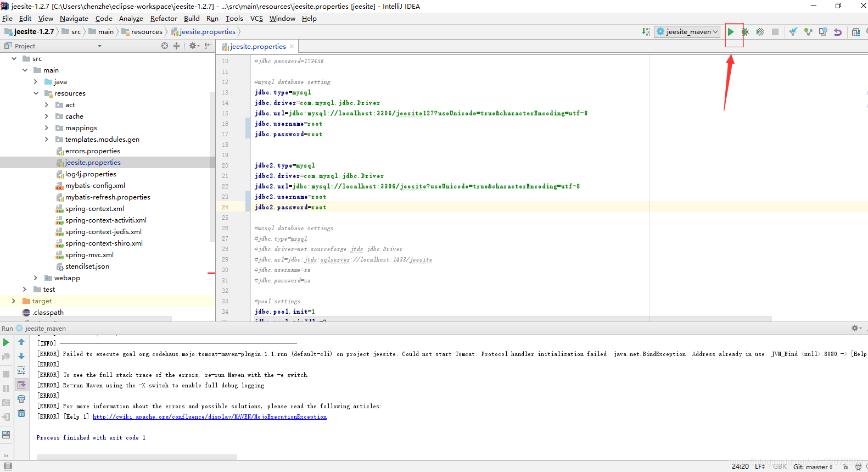868x472 pixels.
Task: Click the grey Stop square in the Run panel
Action: pos(6,374)
